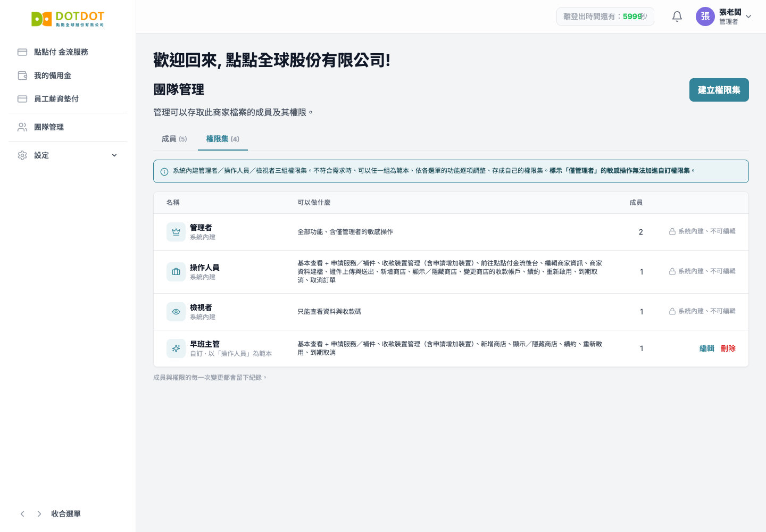
Task: Expand the 設定 menu chevron
Action: [x=114, y=155]
